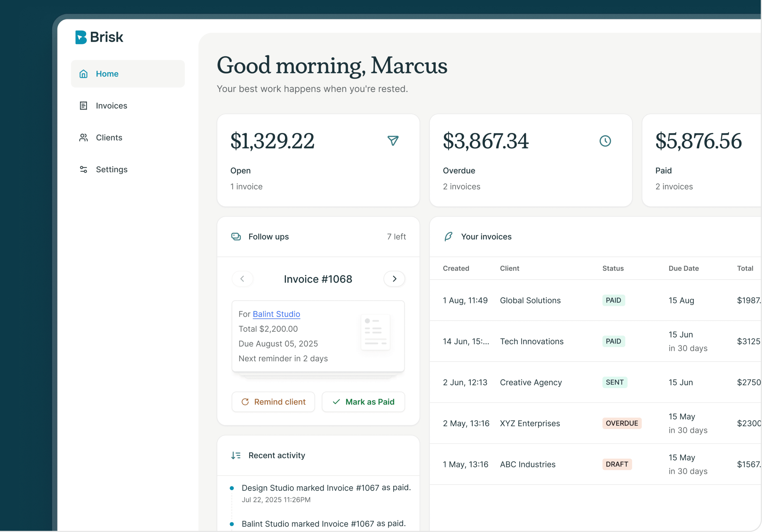The width and height of the screenshot is (762, 532).
Task: Click the DRAFT status badge
Action: click(617, 465)
